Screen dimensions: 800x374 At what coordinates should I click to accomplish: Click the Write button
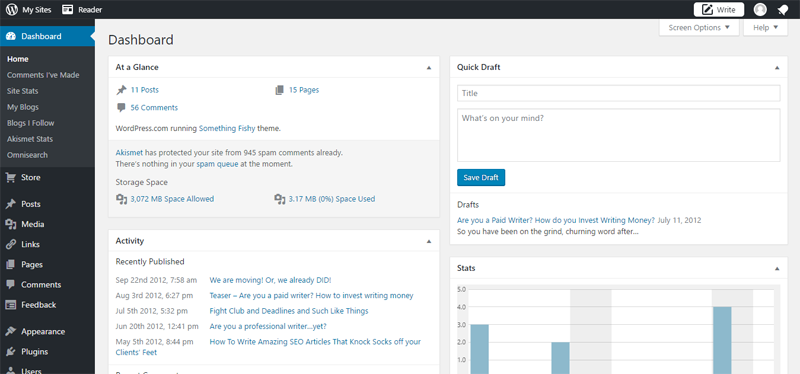click(x=719, y=10)
